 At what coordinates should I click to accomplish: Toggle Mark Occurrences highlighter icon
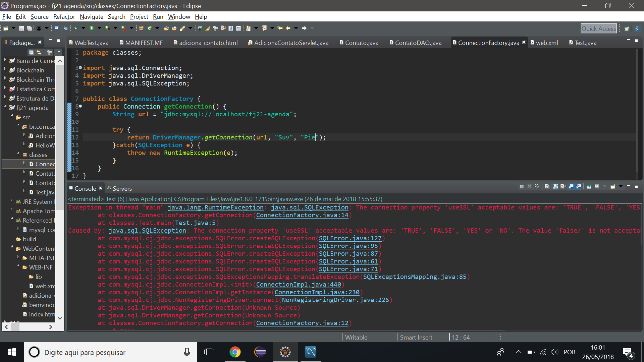tap(208, 28)
